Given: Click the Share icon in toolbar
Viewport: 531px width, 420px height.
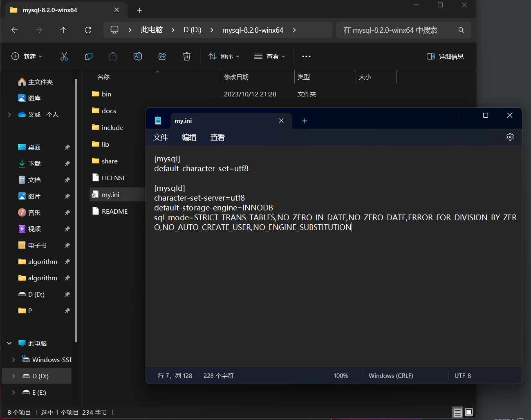Looking at the screenshot, I should [162, 56].
